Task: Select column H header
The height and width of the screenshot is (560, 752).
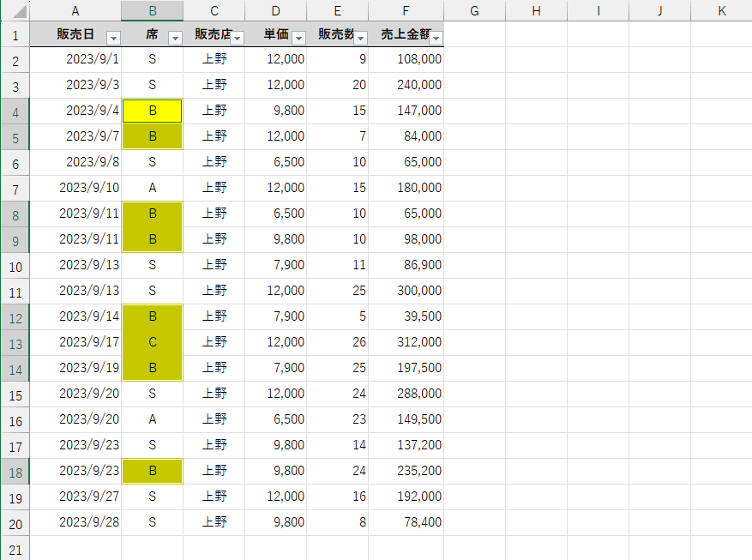Action: click(536, 10)
